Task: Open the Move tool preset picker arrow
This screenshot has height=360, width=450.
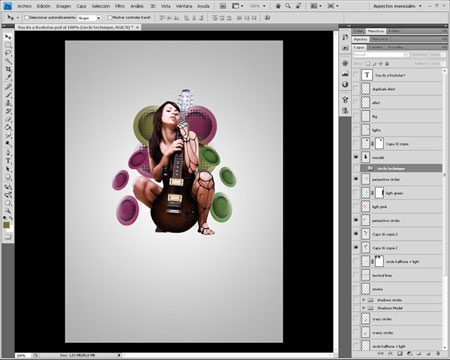Action: point(18,18)
